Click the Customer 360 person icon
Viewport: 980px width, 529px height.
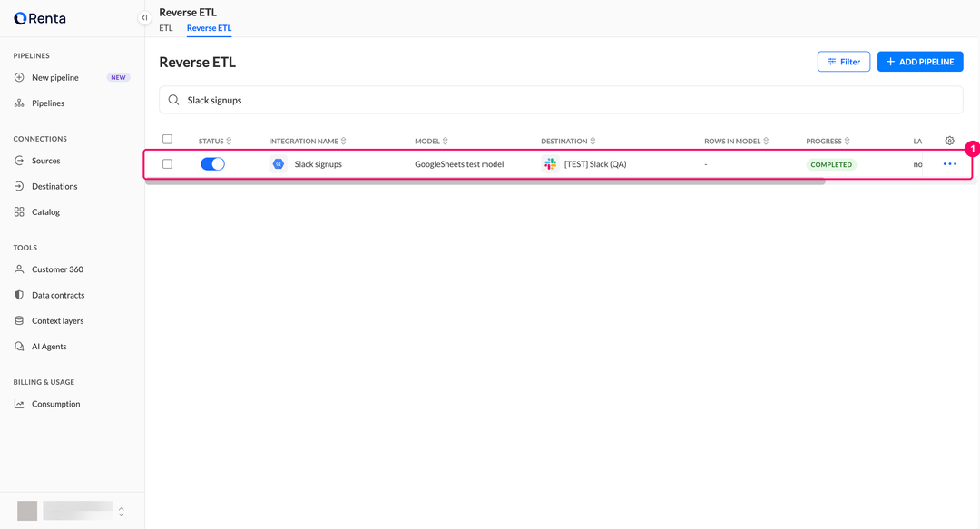click(x=19, y=269)
